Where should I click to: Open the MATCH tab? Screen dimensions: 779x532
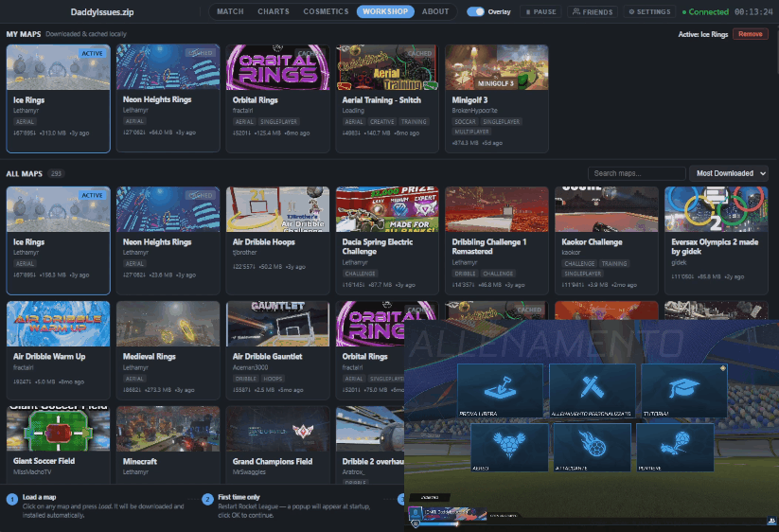click(230, 11)
